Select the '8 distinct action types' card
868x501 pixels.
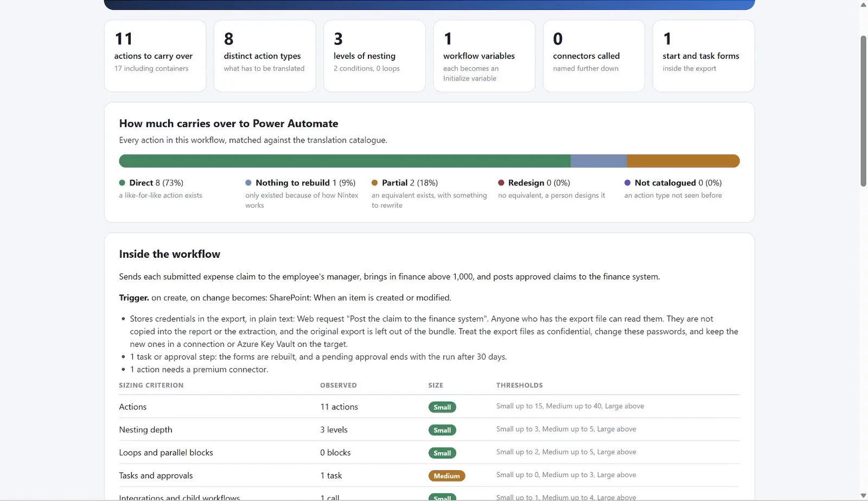(265, 56)
